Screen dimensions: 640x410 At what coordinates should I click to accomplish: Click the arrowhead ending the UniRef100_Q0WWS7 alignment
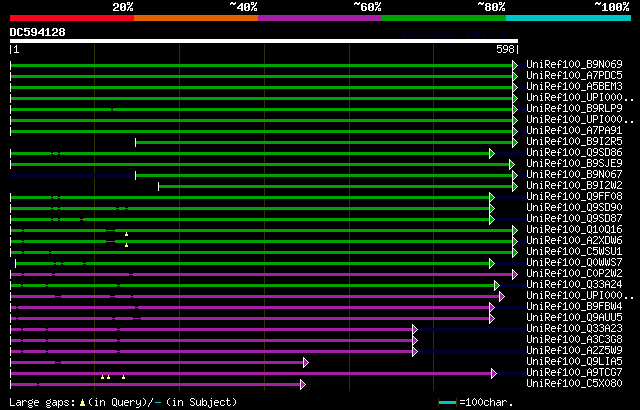click(492, 264)
